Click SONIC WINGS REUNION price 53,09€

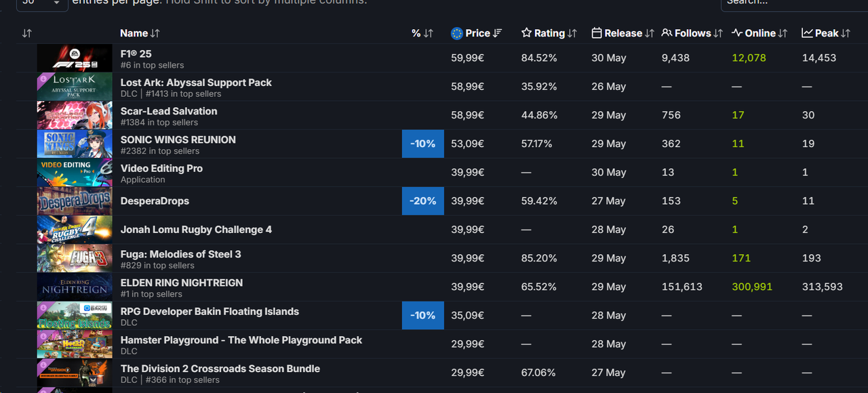[467, 144]
